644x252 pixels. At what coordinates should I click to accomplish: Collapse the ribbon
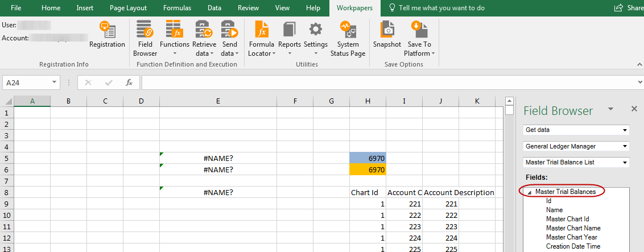click(639, 64)
